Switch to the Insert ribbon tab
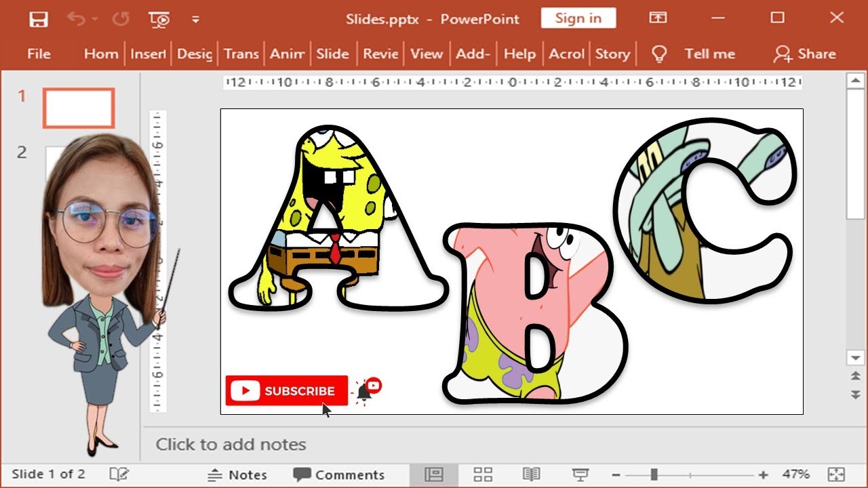This screenshot has height=488, width=868. [148, 54]
